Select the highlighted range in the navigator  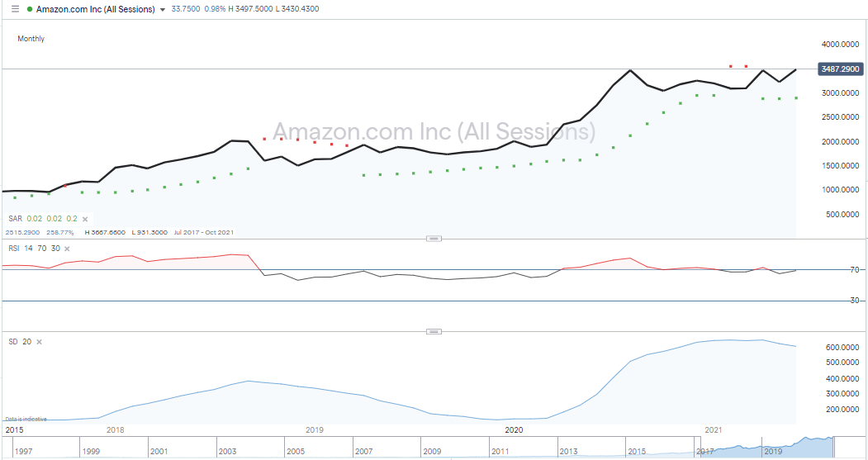pos(765,448)
